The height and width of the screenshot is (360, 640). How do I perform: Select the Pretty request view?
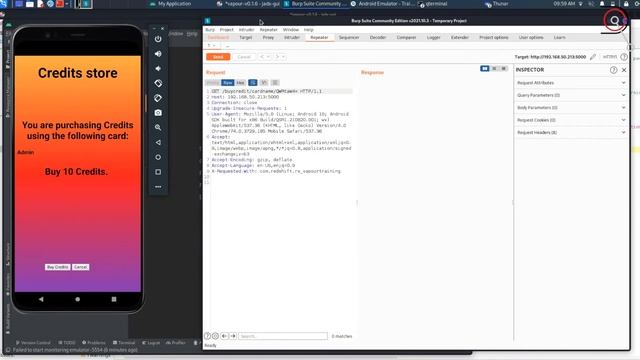pos(213,82)
